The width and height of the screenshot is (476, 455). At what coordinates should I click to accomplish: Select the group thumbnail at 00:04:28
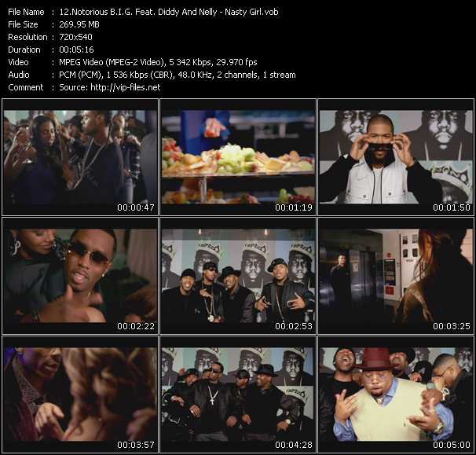[238, 394]
